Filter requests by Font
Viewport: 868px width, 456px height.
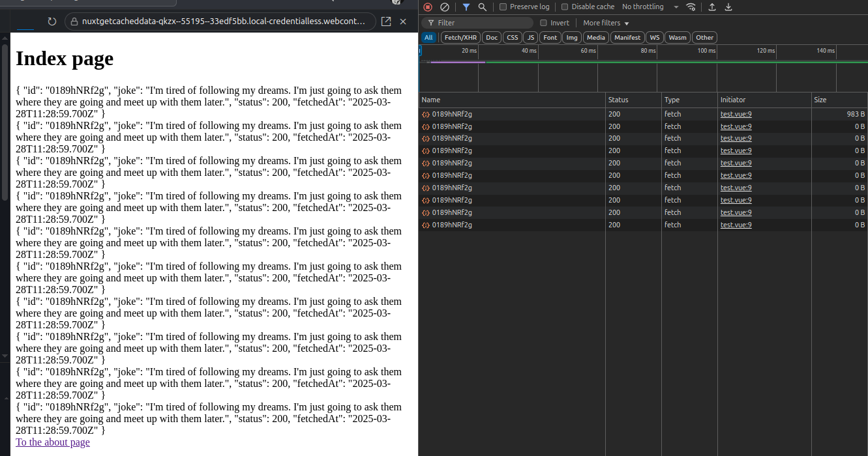tap(550, 38)
